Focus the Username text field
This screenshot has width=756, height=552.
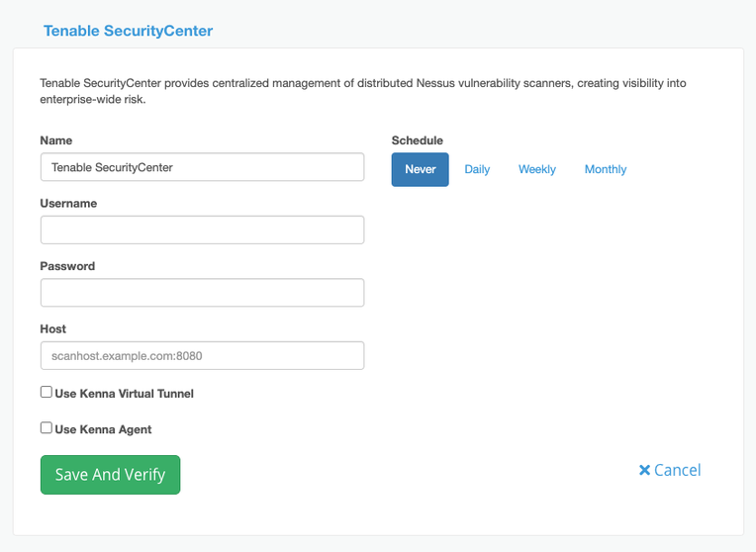click(202, 230)
